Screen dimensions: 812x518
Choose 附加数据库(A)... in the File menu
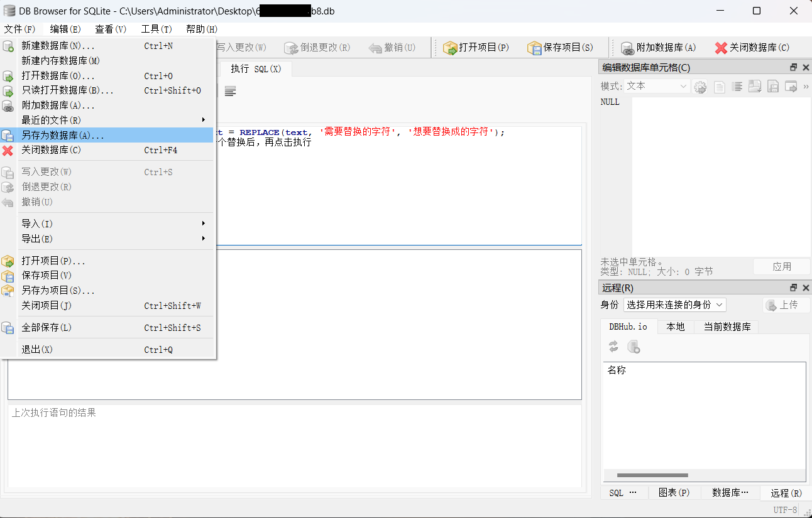[107, 105]
